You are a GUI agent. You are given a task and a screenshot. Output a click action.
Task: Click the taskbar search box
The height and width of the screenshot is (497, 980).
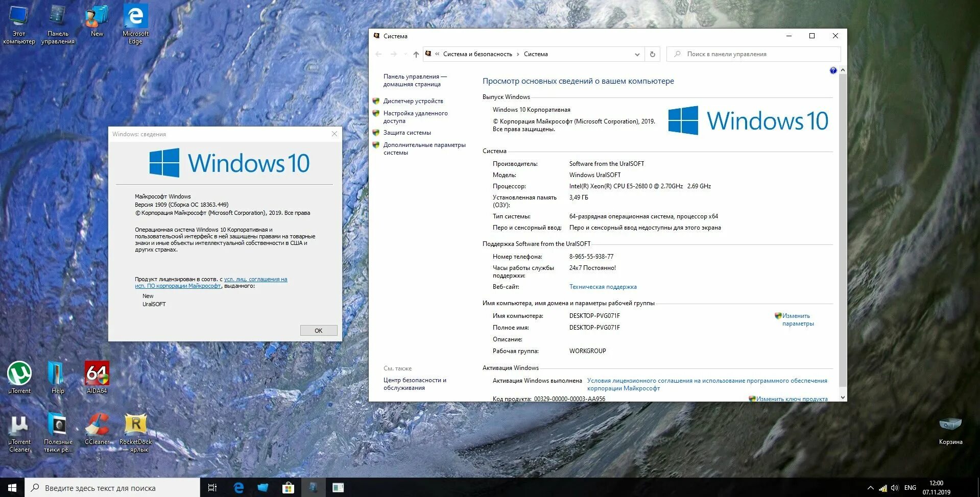(112, 488)
